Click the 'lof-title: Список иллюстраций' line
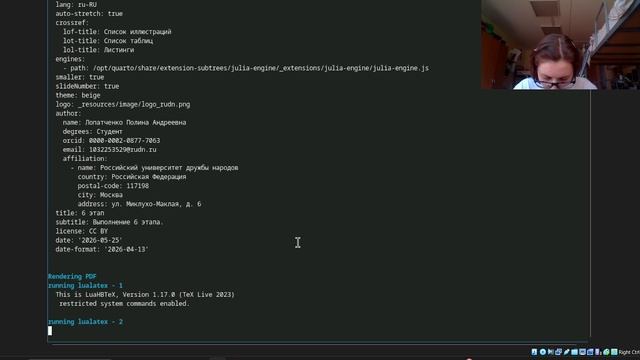This screenshot has width=640, height=360. pos(117,31)
